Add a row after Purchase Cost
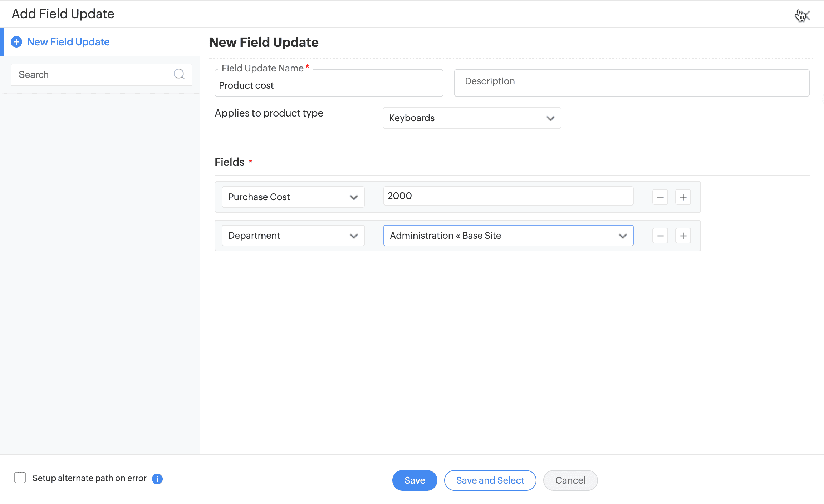Image resolution: width=824 pixels, height=504 pixels. (x=683, y=197)
